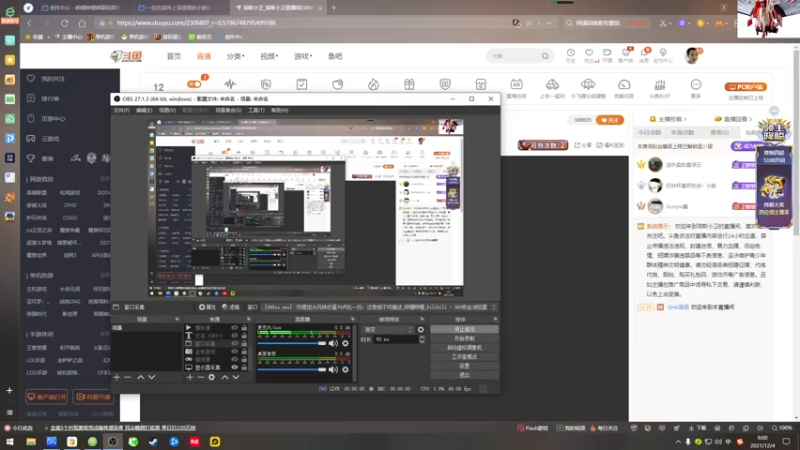
Task: Open the more (…) icon in Douyu toolbar
Action: 696,85
